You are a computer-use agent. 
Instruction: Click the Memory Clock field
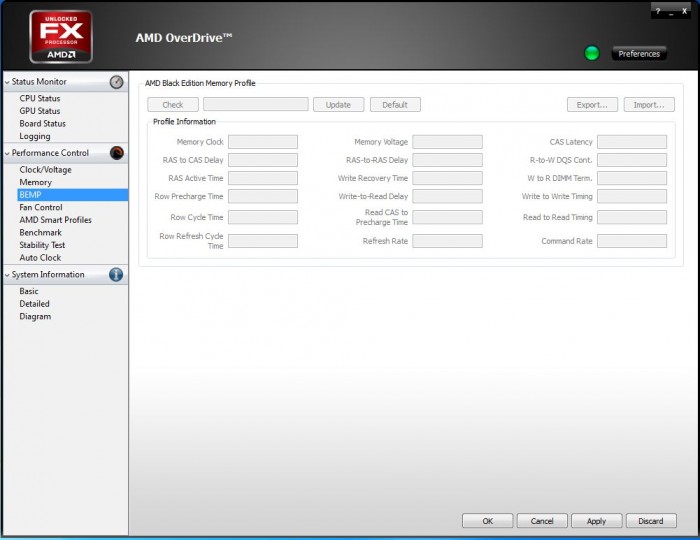(263, 142)
